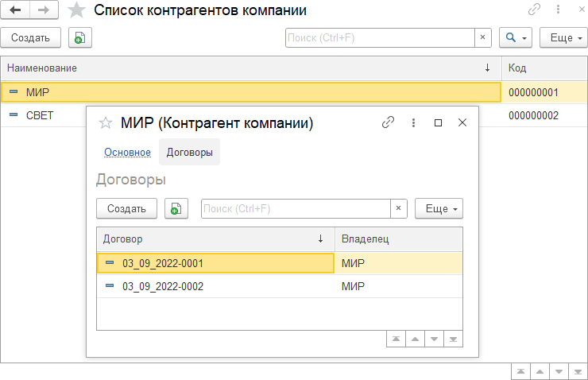Select the СВЕТ contractor row
The height and width of the screenshot is (380, 588).
pyautogui.click(x=44, y=115)
